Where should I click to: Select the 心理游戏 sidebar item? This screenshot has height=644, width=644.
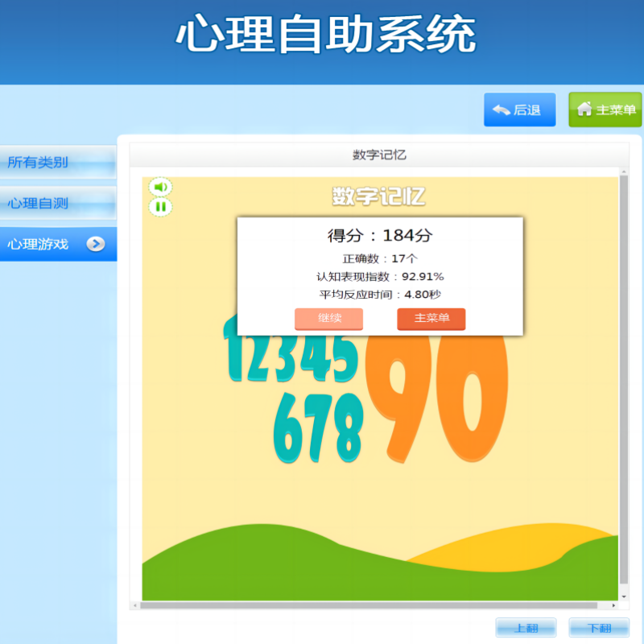58,245
